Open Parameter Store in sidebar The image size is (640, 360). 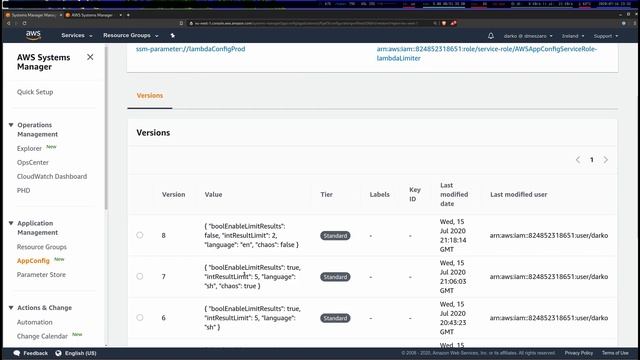tap(41, 275)
